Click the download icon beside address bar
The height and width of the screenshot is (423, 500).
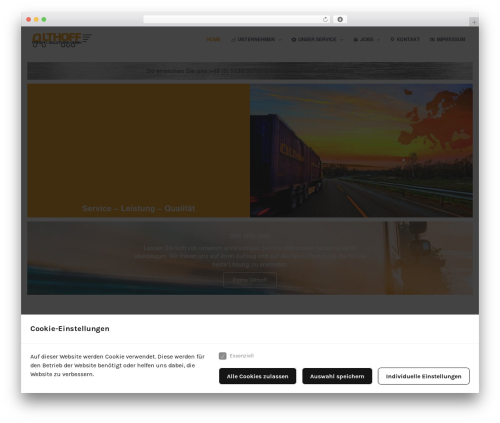340,20
